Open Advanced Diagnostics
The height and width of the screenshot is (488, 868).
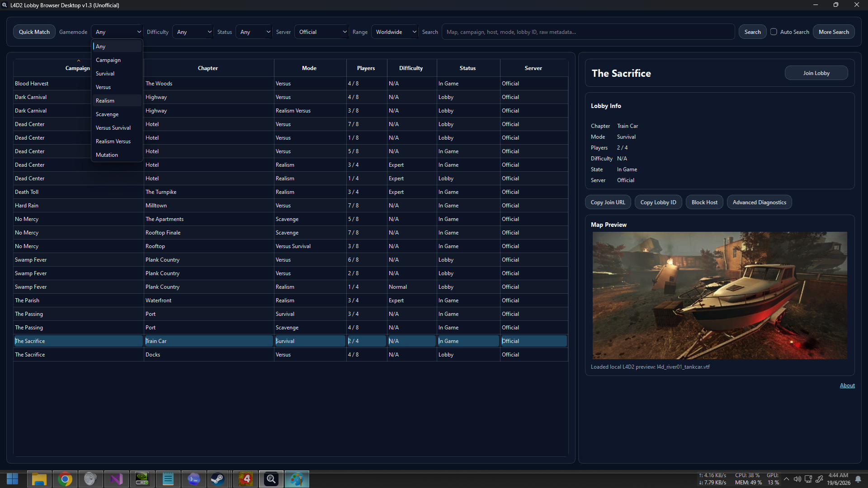click(x=759, y=202)
